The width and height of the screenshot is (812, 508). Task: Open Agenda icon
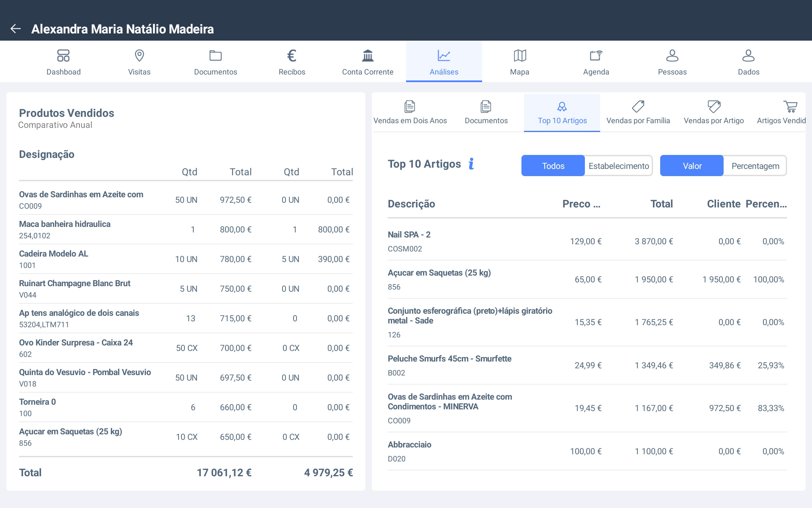596,56
